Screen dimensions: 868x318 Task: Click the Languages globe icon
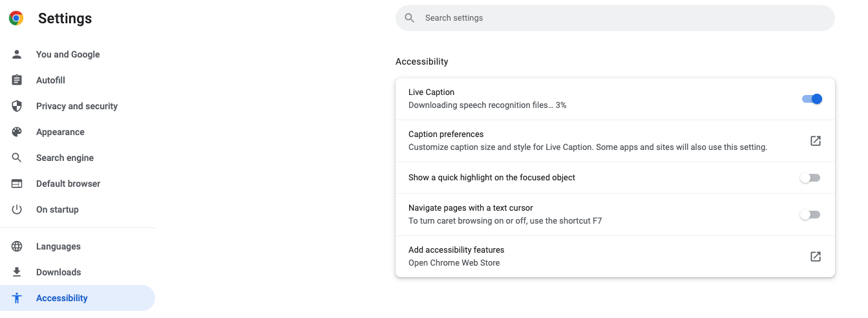click(17, 246)
